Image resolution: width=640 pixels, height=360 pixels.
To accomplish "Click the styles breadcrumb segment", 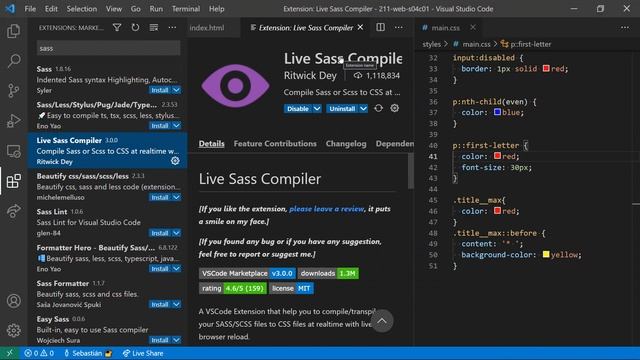I will [432, 44].
